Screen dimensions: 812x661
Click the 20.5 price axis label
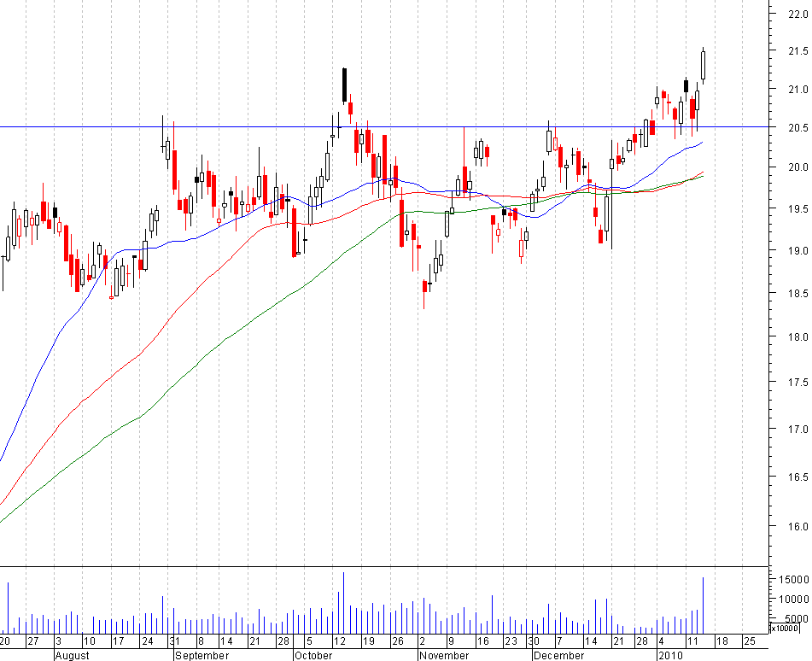pyautogui.click(x=798, y=127)
